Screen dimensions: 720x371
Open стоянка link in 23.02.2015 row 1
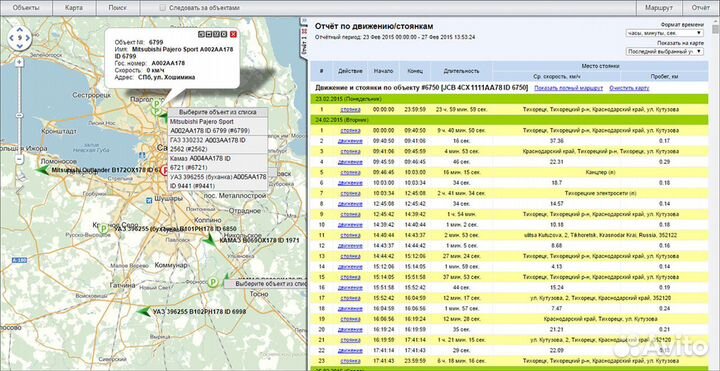pos(350,109)
